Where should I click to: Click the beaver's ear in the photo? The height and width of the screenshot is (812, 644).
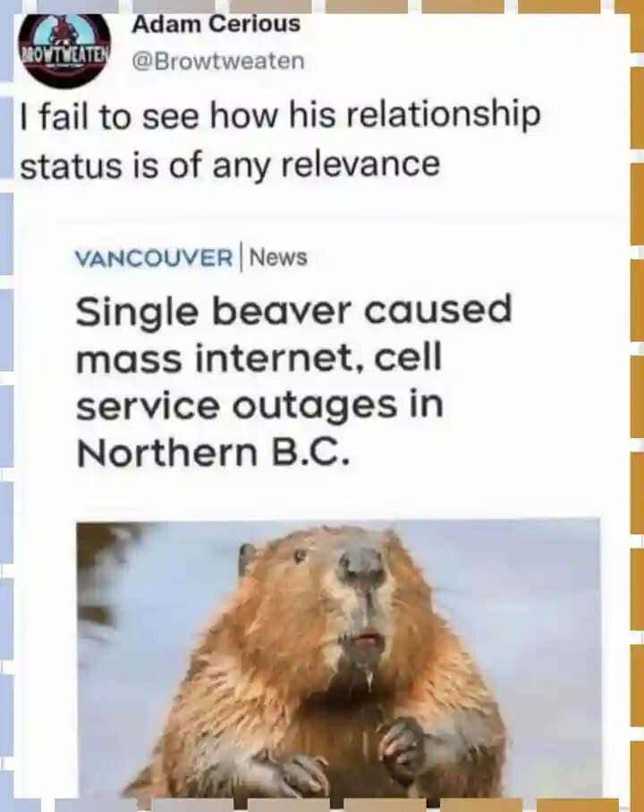[247, 562]
